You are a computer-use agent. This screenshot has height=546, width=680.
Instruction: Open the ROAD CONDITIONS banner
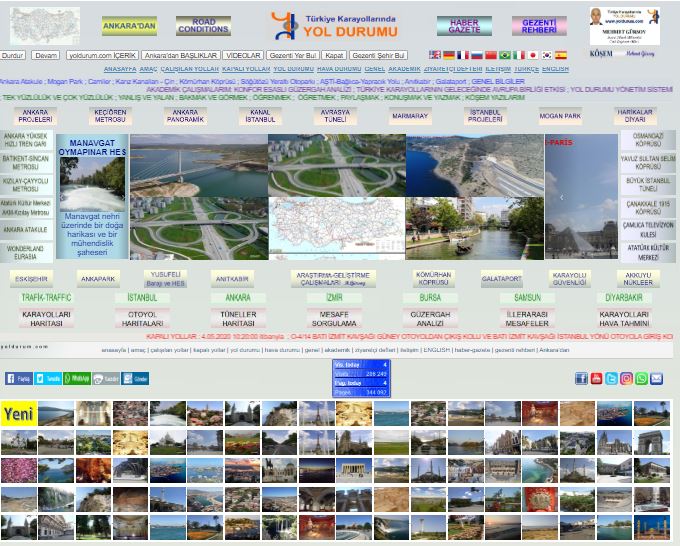pyautogui.click(x=203, y=26)
